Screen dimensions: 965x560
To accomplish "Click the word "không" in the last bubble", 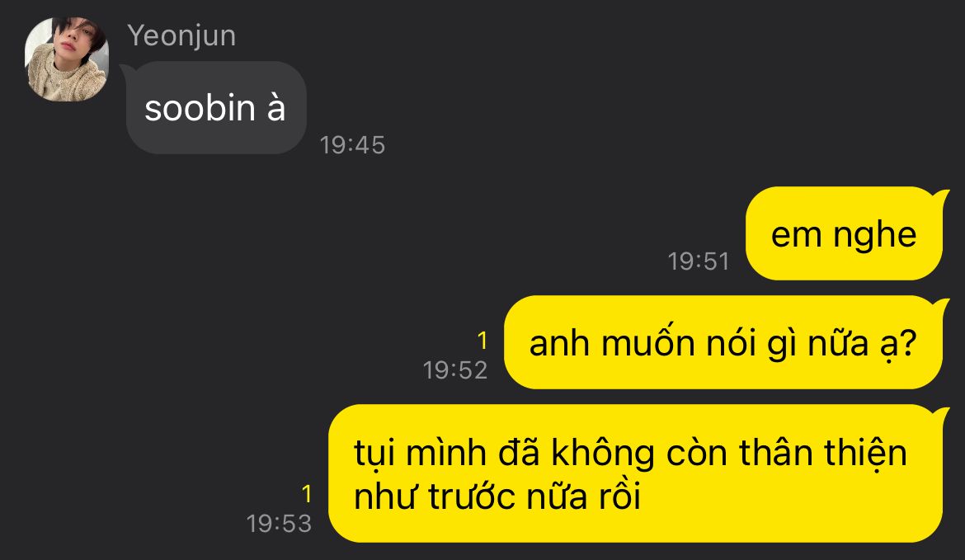I will pyautogui.click(x=603, y=455).
